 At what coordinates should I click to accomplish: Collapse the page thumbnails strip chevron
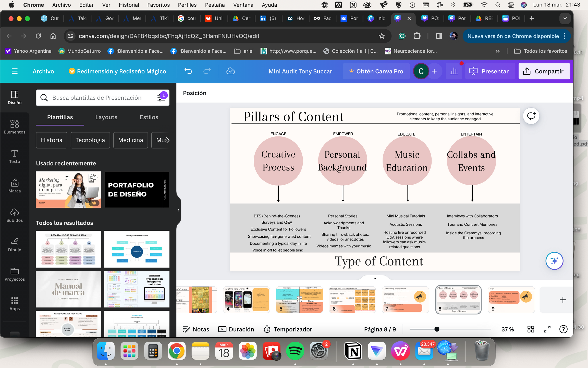(375, 279)
